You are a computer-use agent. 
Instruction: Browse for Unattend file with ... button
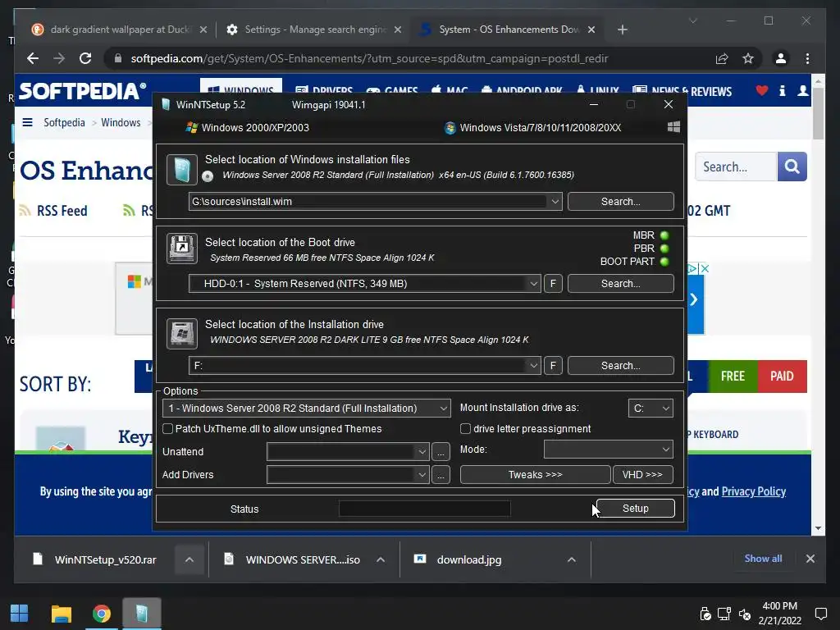tap(441, 452)
